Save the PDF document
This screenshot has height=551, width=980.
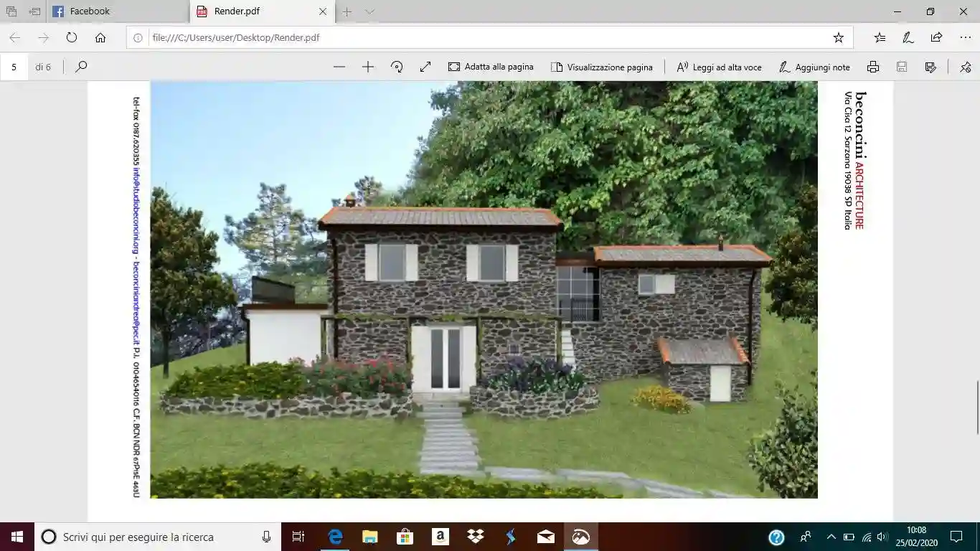(x=902, y=67)
